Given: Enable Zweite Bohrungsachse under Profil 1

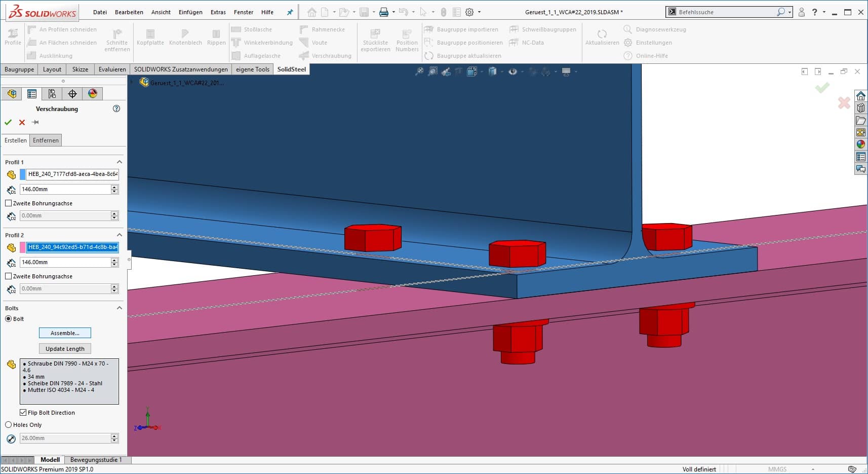Looking at the screenshot, I should pyautogui.click(x=8, y=203).
